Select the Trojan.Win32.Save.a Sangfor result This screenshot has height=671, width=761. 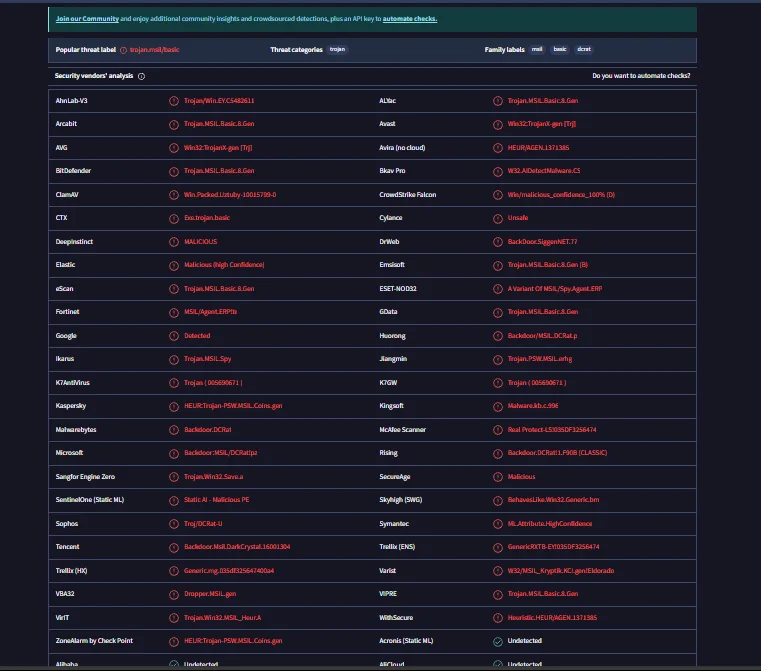[x=214, y=477]
